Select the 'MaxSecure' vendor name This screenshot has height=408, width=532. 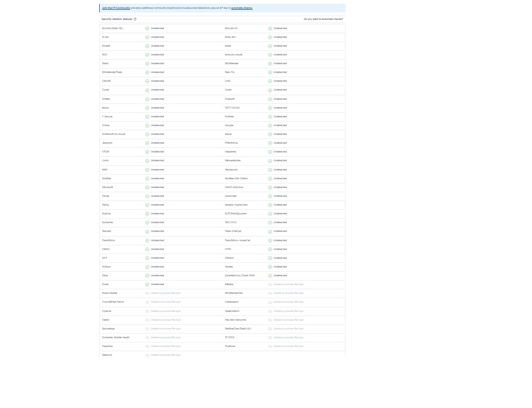231,170
